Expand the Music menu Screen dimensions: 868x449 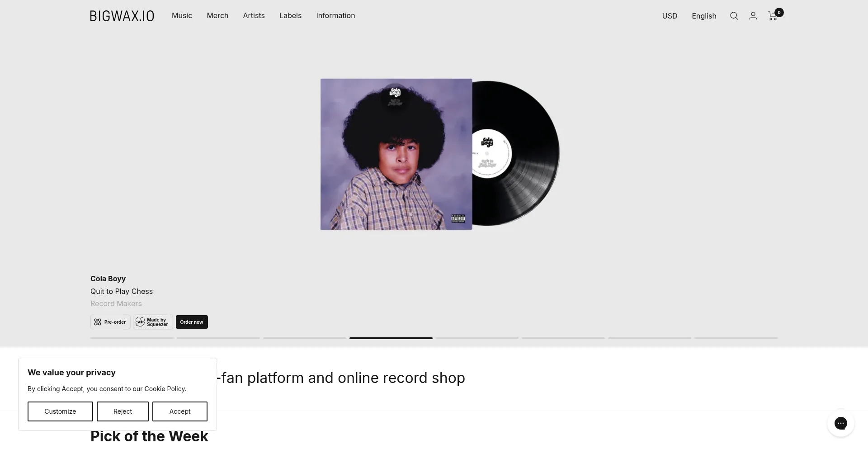(182, 15)
